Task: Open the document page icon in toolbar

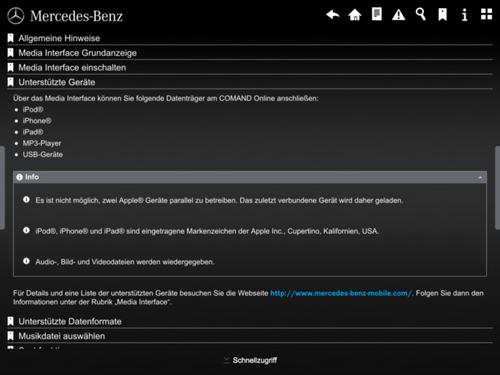Action: [377, 14]
